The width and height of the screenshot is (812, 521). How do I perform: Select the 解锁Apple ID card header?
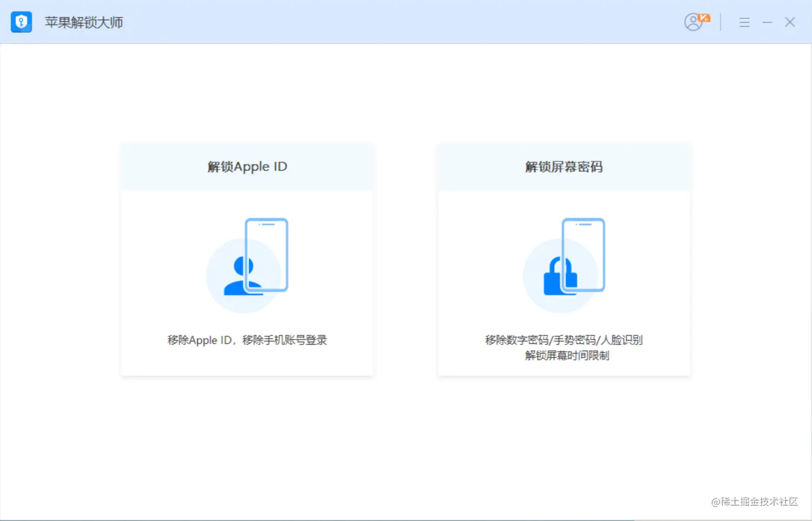(x=248, y=166)
